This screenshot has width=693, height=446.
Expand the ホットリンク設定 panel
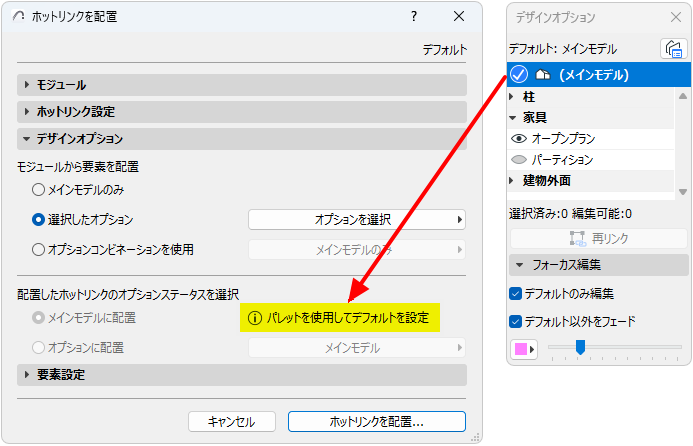(x=242, y=112)
